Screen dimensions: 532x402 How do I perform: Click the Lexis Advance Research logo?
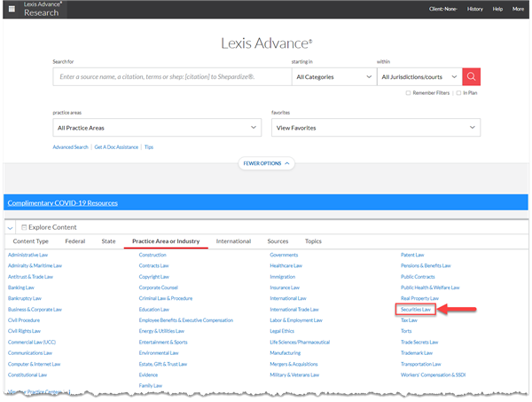(42, 9)
